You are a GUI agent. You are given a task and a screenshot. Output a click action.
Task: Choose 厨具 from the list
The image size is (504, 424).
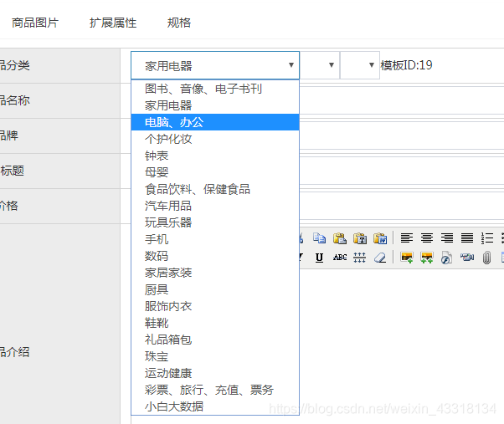[215, 289]
